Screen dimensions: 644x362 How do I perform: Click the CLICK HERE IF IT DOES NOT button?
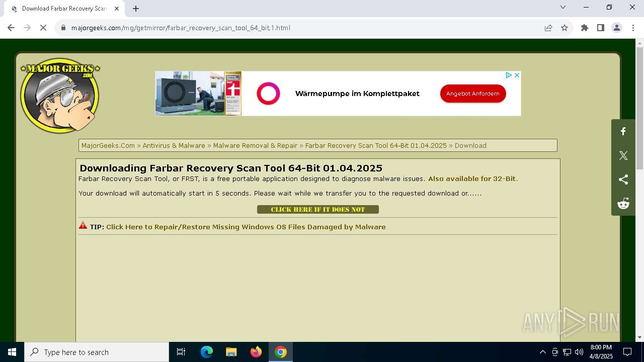pos(318,209)
